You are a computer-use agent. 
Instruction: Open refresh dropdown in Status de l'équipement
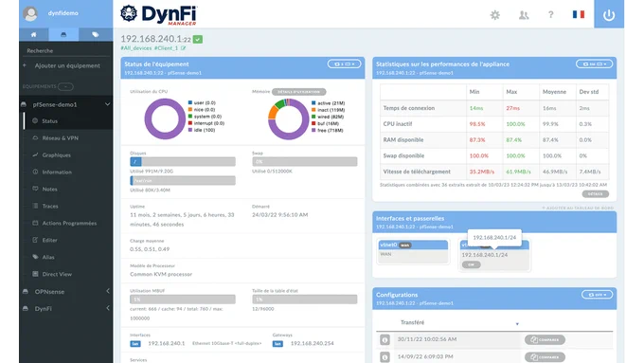coord(344,64)
